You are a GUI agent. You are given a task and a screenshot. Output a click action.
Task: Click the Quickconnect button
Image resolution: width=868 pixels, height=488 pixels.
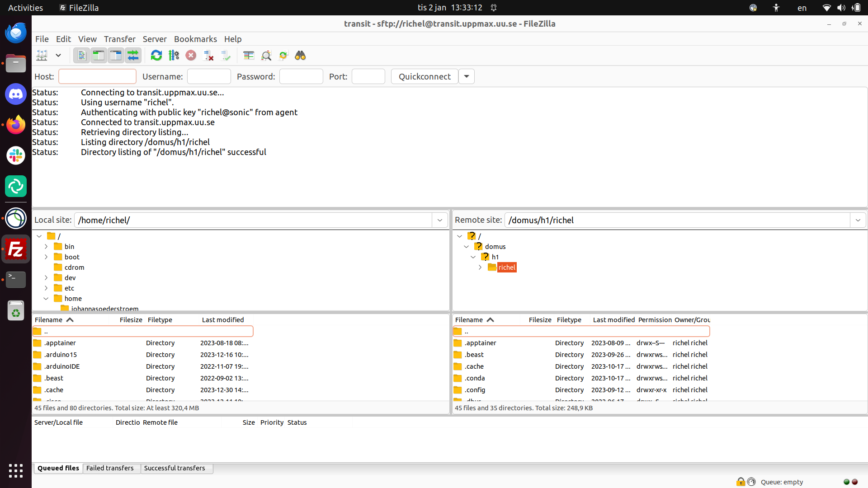[x=424, y=75]
